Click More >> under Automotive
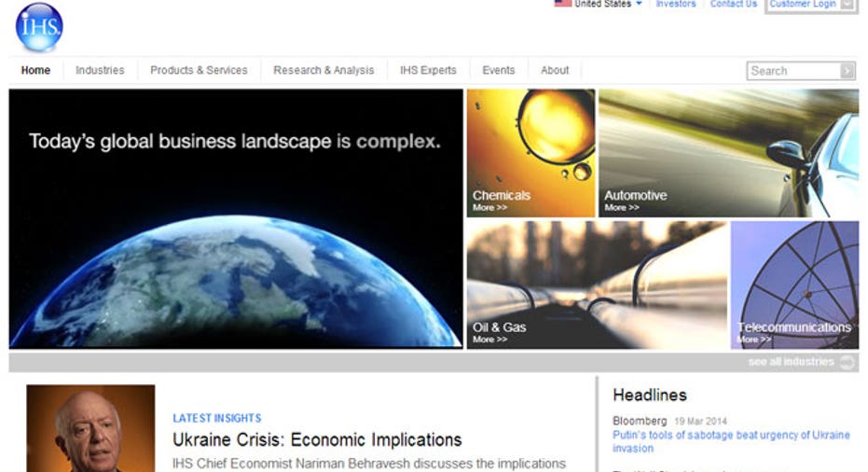The image size is (868, 472). pos(622,208)
